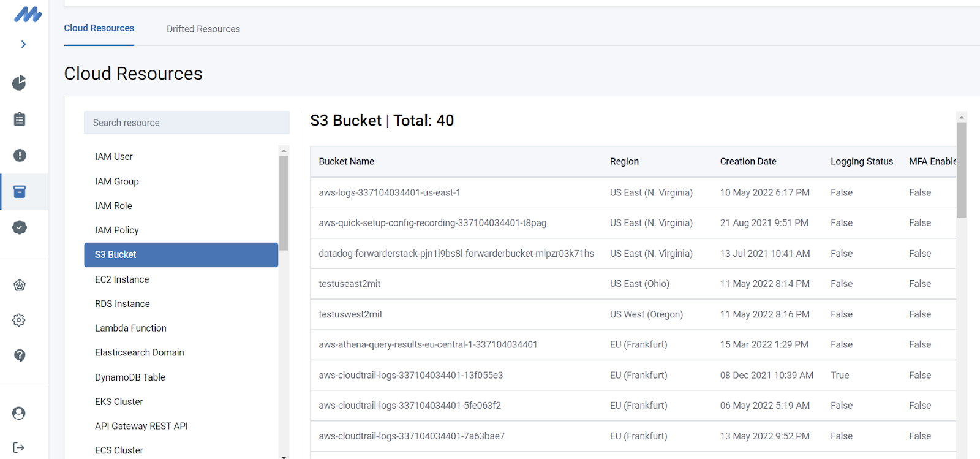The image size is (980, 459).
Task: Select Elasticsearch Domain in the resource list
Action: pyautogui.click(x=140, y=352)
